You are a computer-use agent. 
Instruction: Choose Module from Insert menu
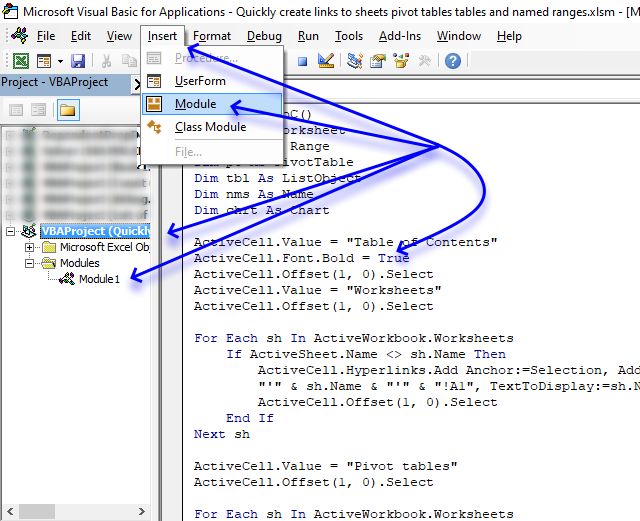click(212, 104)
